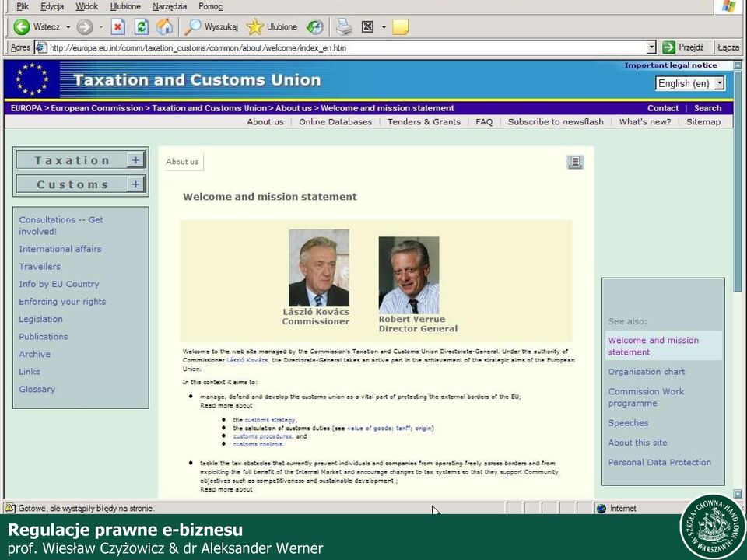747x560 pixels.
Task: Open the History clock icon
Action: pos(314,26)
